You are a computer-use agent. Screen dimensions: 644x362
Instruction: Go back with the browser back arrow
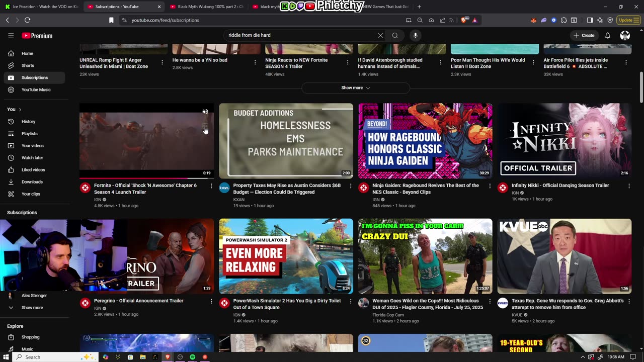(7, 20)
